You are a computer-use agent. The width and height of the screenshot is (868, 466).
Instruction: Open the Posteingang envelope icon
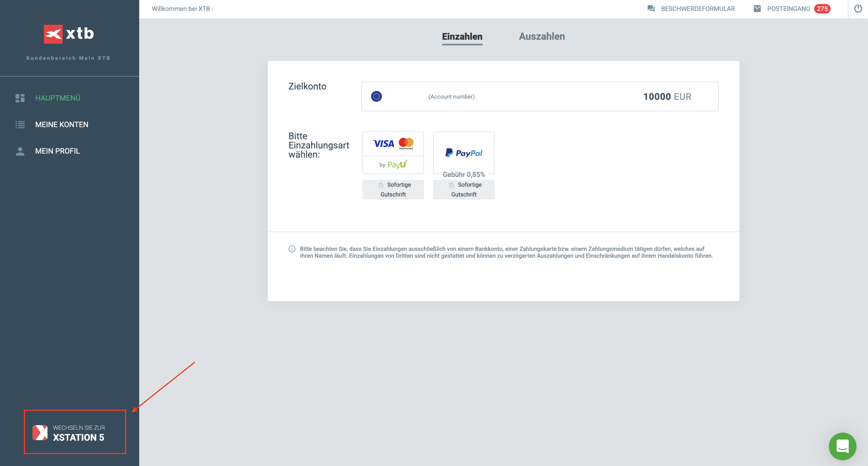tap(757, 8)
